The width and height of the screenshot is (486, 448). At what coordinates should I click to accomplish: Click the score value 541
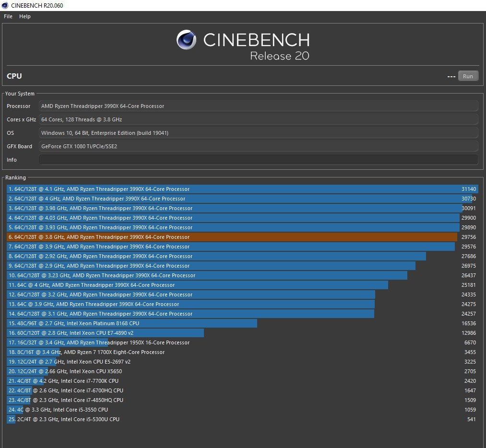[x=472, y=420]
